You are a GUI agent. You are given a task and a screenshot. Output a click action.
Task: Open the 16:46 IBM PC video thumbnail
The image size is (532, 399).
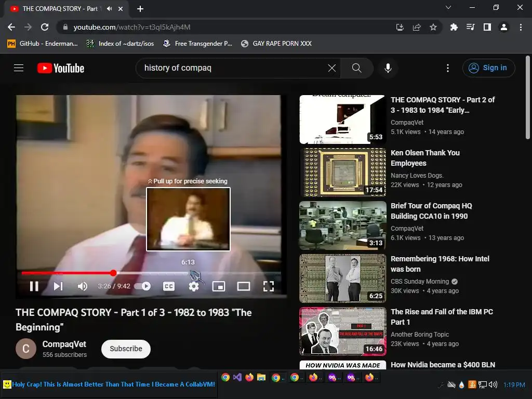(343, 331)
